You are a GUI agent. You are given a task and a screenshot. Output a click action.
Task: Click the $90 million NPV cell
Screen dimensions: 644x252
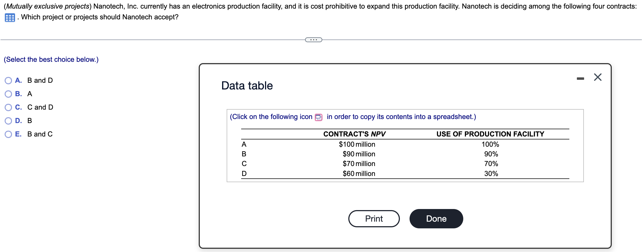[359, 154]
